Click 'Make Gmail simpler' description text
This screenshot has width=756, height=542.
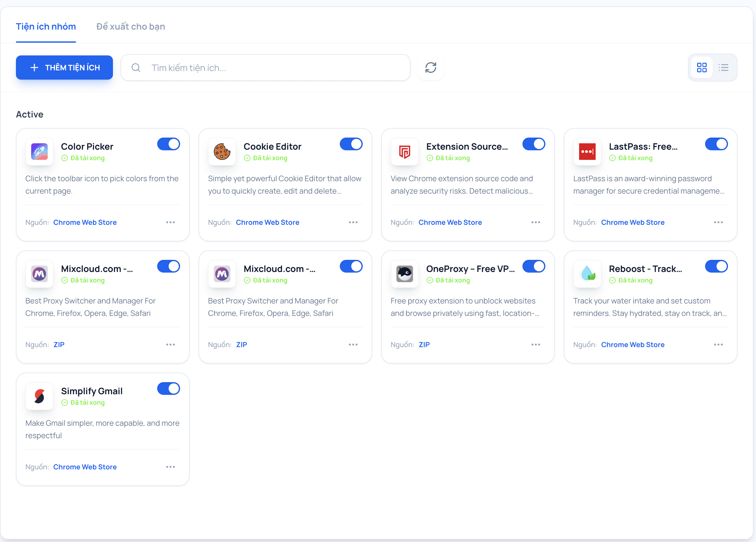102,430
